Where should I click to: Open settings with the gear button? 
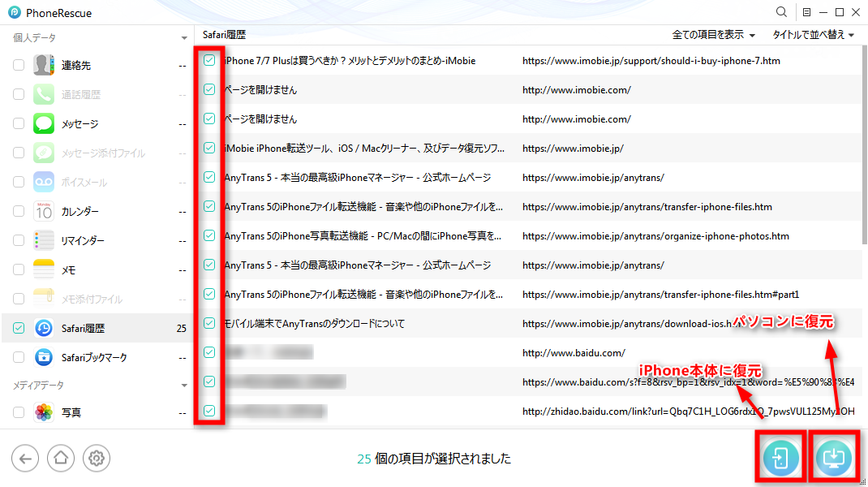pyautogui.click(x=97, y=459)
